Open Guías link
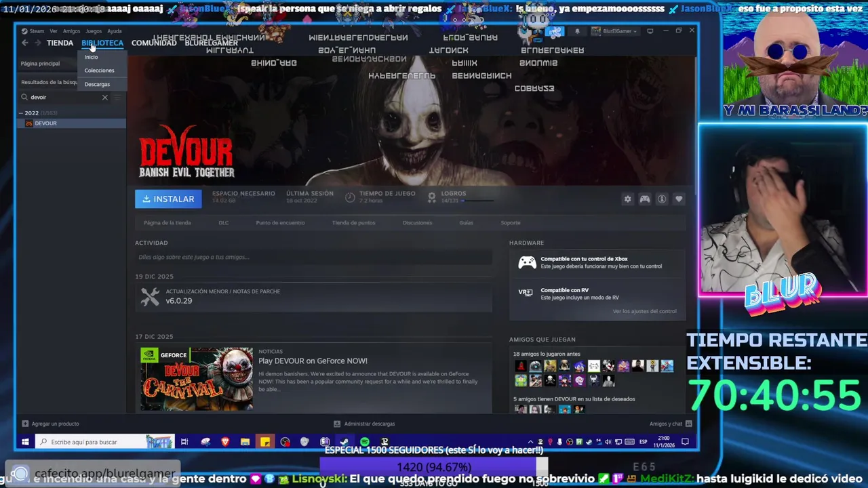This screenshot has width=868, height=488. click(466, 222)
